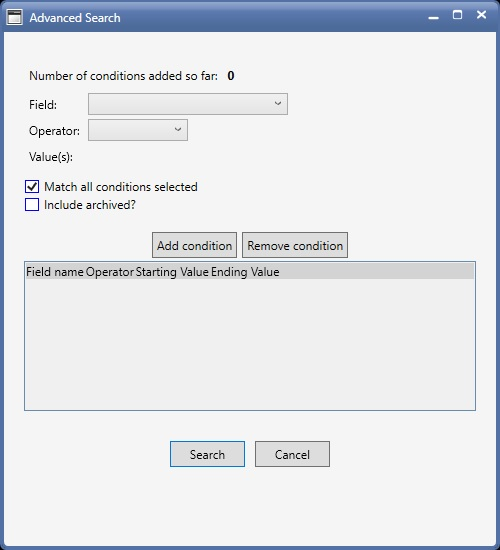Uncheck Match all conditions selected
This screenshot has width=500, height=550.
pyautogui.click(x=32, y=187)
